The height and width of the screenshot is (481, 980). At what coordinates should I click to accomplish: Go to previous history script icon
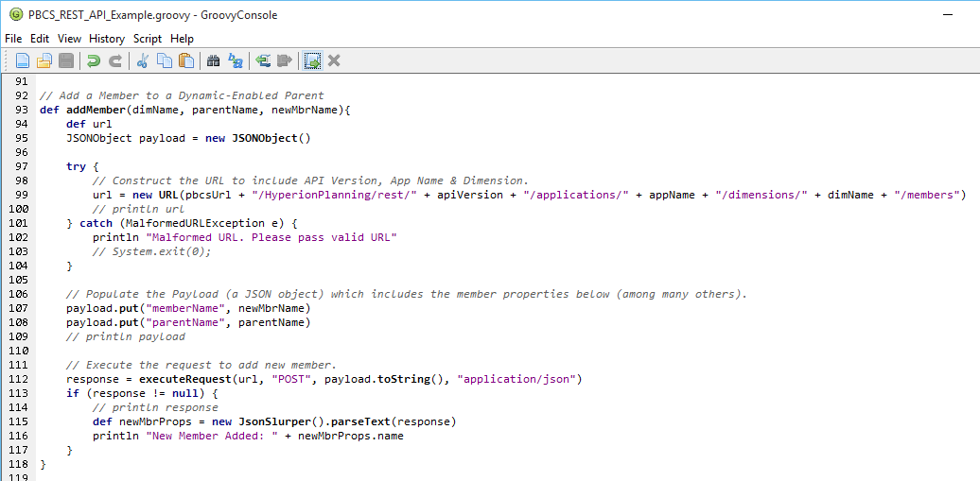pos(263,60)
